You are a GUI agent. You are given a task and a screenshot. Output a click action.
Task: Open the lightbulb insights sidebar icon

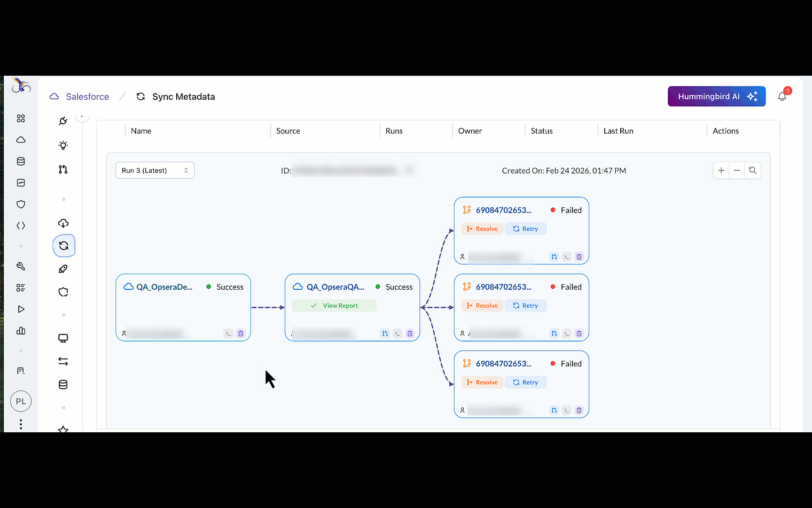[63, 145]
